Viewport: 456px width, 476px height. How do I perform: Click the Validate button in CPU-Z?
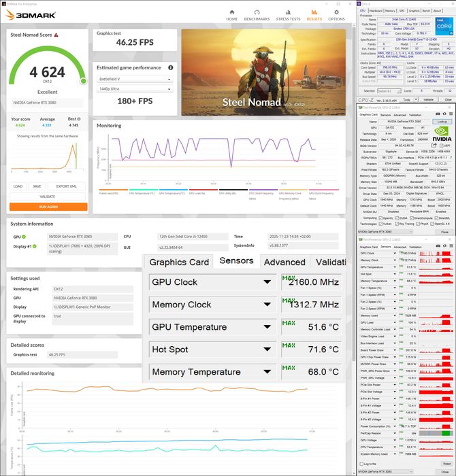[x=428, y=99]
